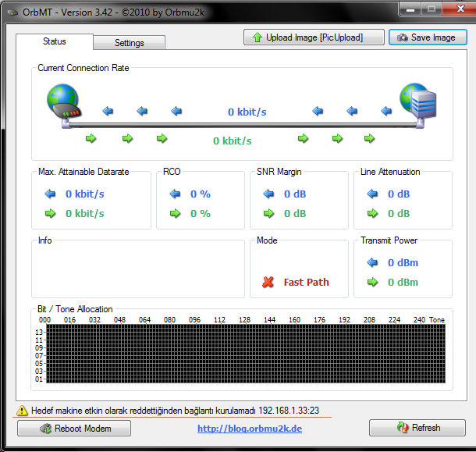Click the blue 0 dB SNR Margin value
Screen dimensions: 476x452
pyautogui.click(x=295, y=194)
